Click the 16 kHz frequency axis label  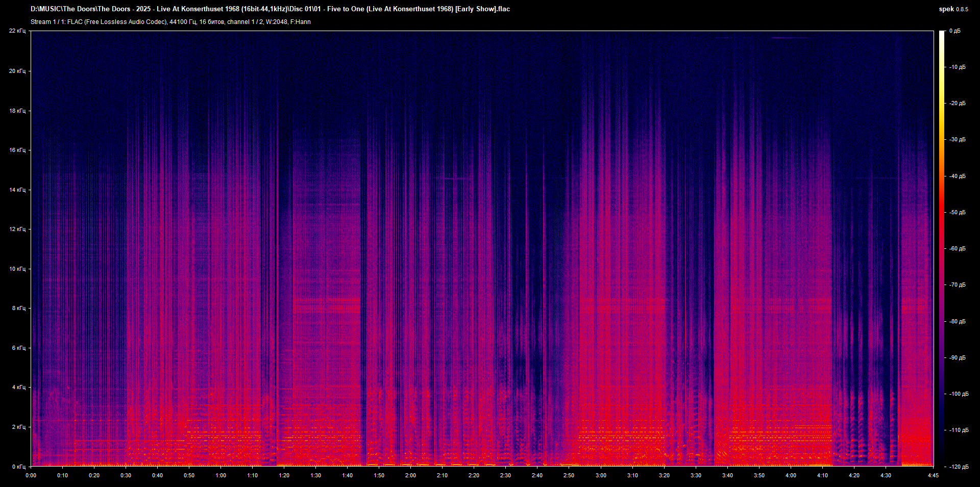pyautogui.click(x=17, y=150)
